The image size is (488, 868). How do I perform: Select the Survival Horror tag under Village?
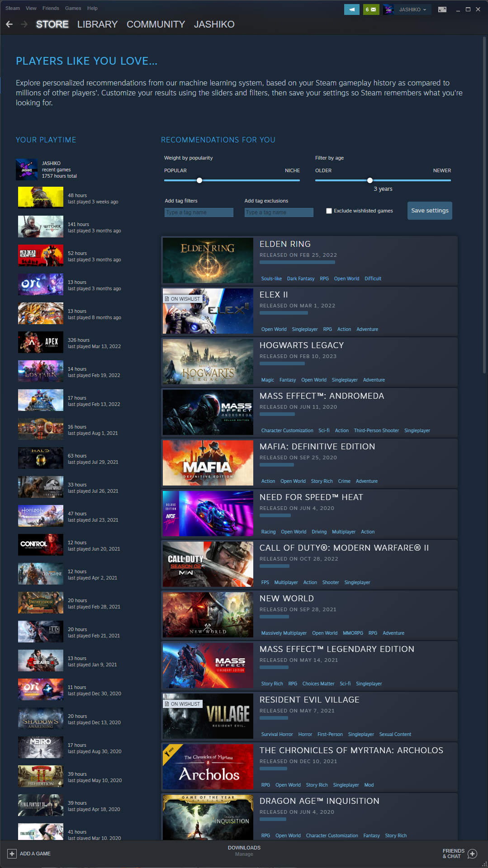click(277, 734)
